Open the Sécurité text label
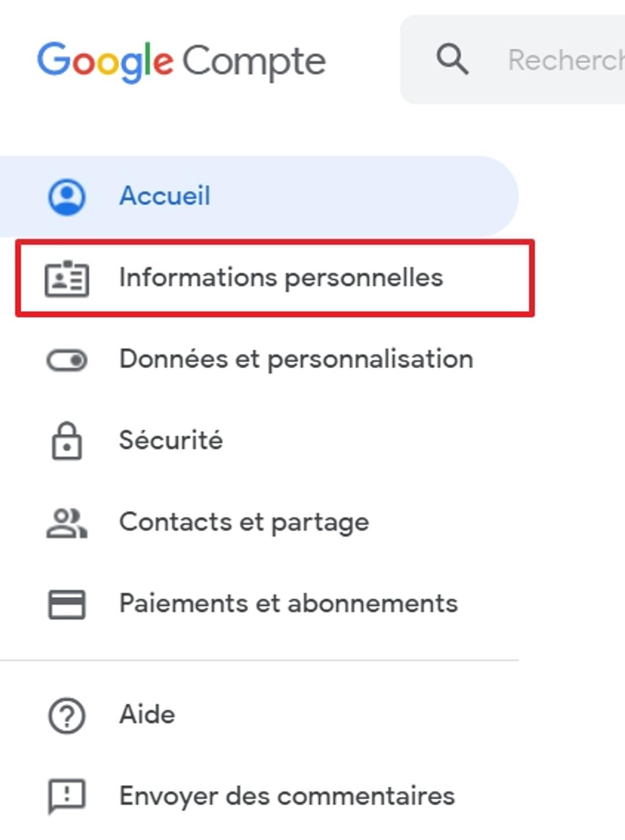 [x=171, y=441]
